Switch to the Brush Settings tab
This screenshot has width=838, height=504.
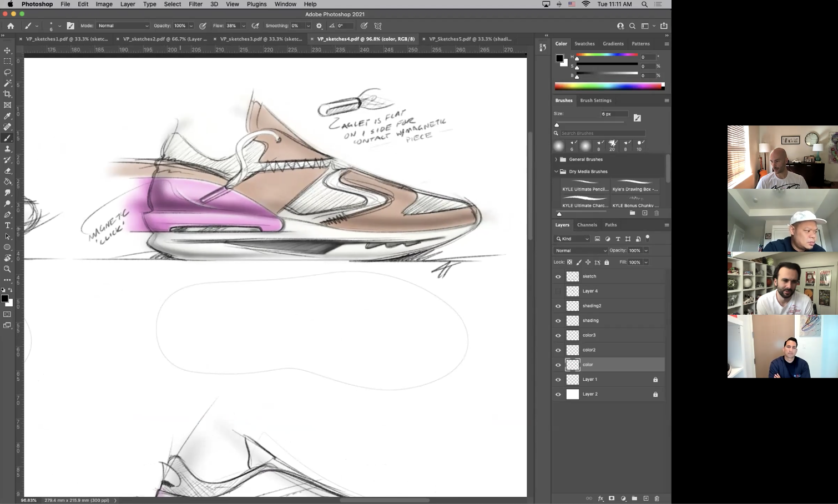(595, 100)
